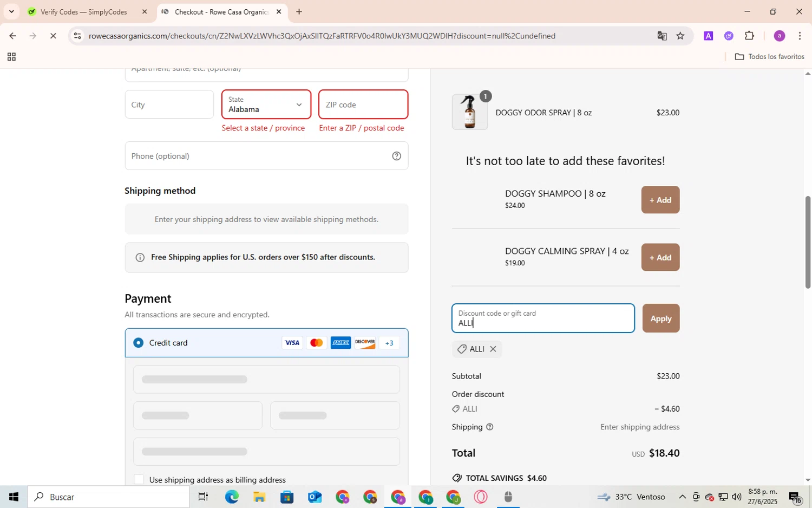Launch Microsoft Edge from taskbar

pos(232,497)
